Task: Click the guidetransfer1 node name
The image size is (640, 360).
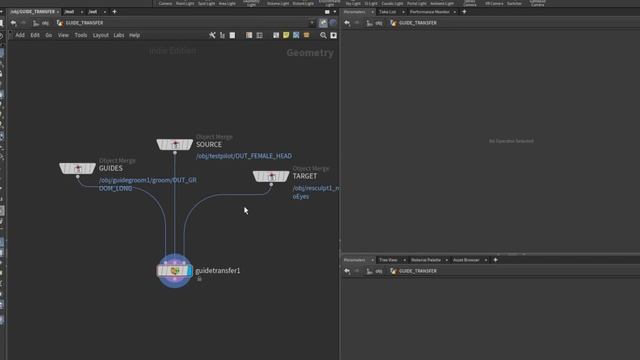Action: pos(218,271)
